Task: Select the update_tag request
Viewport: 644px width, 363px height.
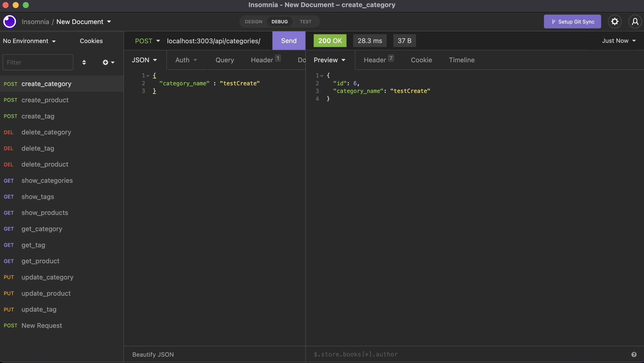Action: click(x=62, y=309)
